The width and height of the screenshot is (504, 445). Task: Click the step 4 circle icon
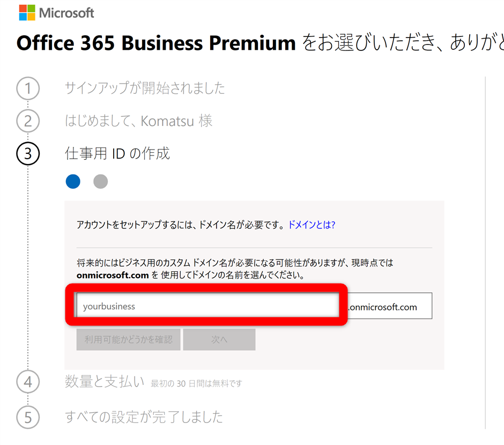coord(28,382)
